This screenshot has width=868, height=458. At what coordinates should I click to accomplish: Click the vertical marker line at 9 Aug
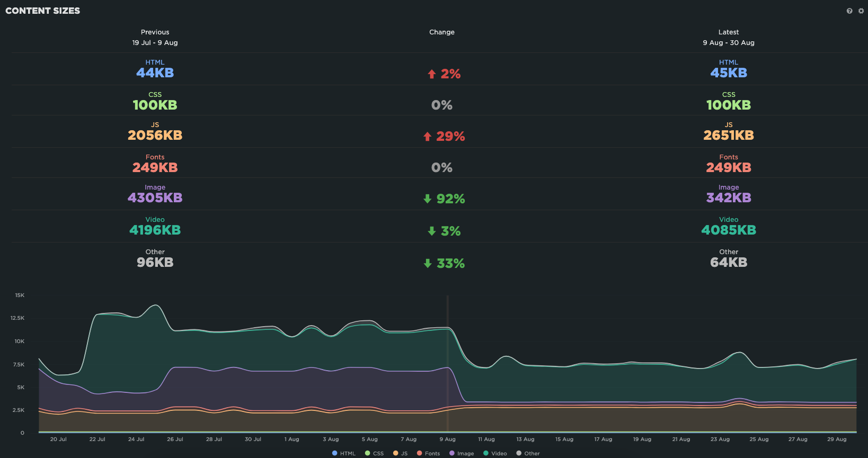(x=448, y=371)
